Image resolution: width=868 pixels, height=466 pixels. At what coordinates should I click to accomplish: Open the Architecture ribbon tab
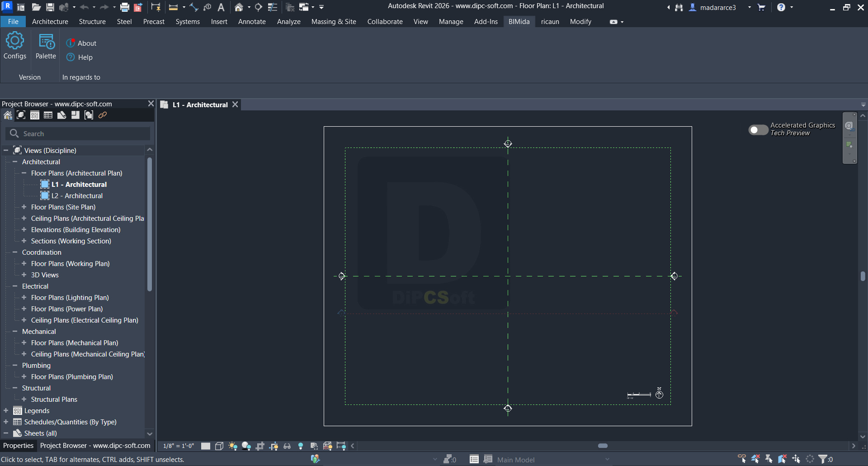[50, 22]
